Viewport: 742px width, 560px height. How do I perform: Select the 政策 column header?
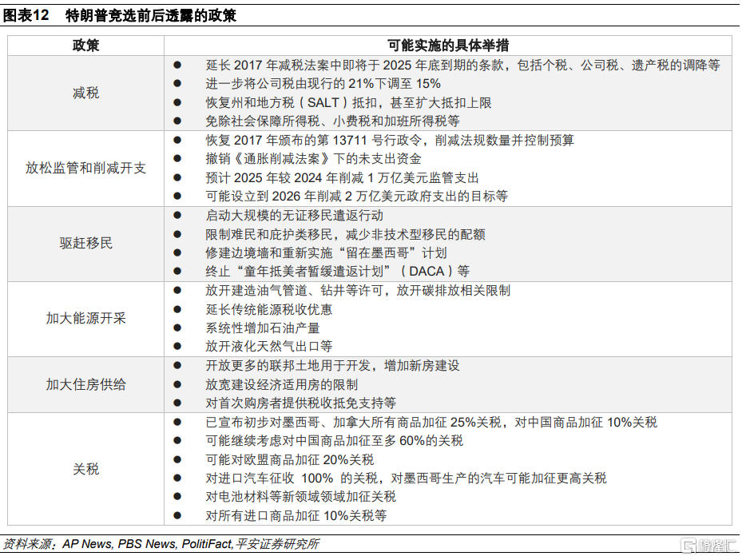[x=86, y=46]
